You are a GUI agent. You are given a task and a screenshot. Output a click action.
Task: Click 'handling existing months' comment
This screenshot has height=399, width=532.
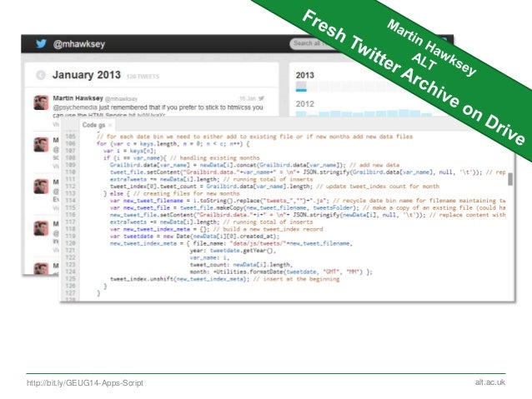pyautogui.click(x=216, y=157)
